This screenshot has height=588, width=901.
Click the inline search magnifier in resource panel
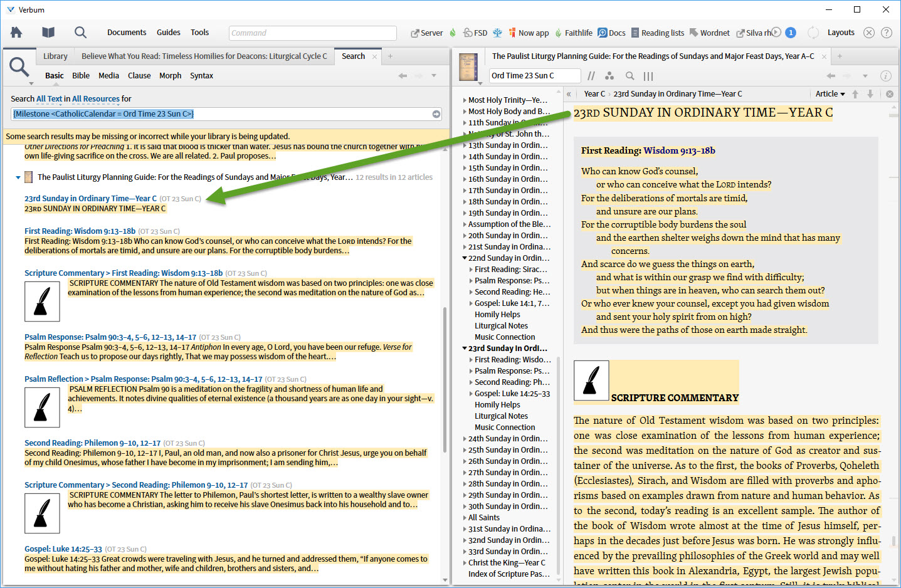[630, 76]
